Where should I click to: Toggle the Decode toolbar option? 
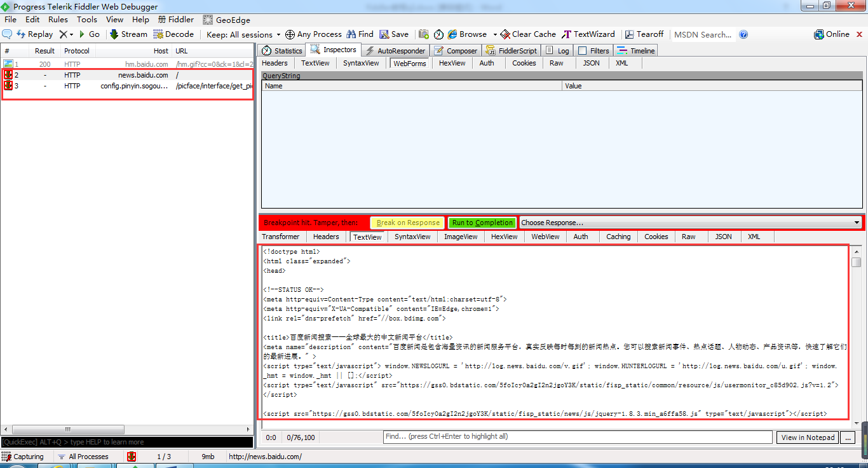173,34
